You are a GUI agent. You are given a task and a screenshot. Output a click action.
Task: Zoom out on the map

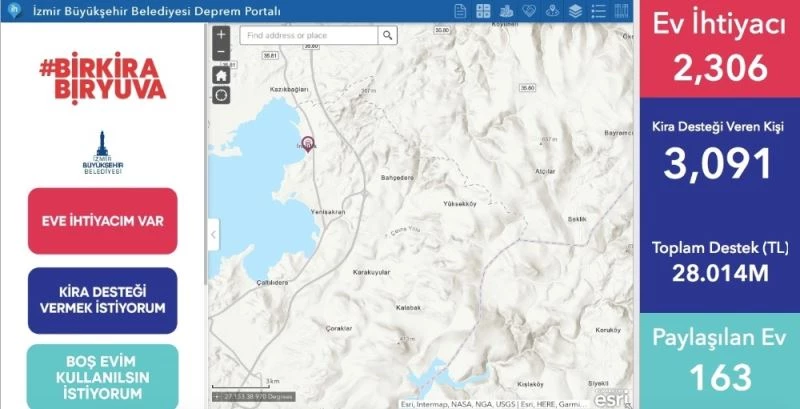click(x=221, y=51)
